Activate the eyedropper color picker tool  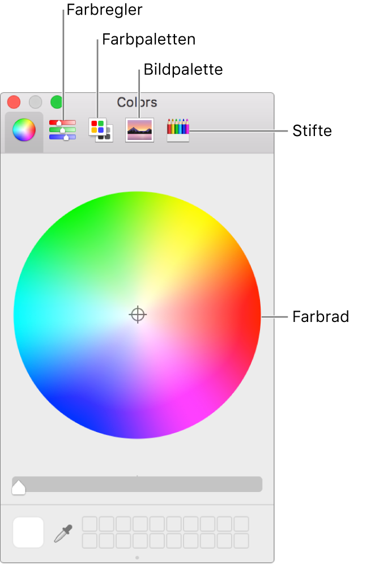[63, 533]
